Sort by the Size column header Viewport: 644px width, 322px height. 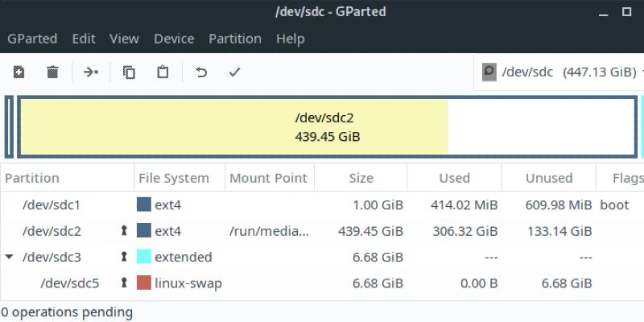pos(361,178)
